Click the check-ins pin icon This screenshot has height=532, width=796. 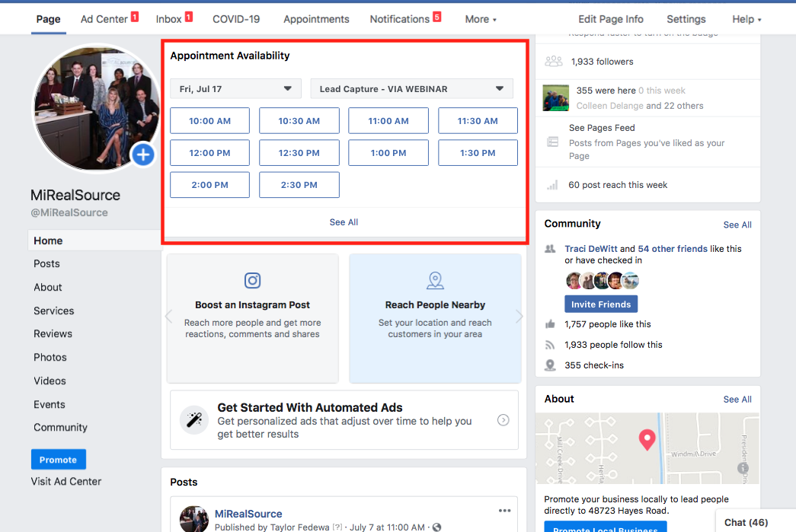[550, 365]
